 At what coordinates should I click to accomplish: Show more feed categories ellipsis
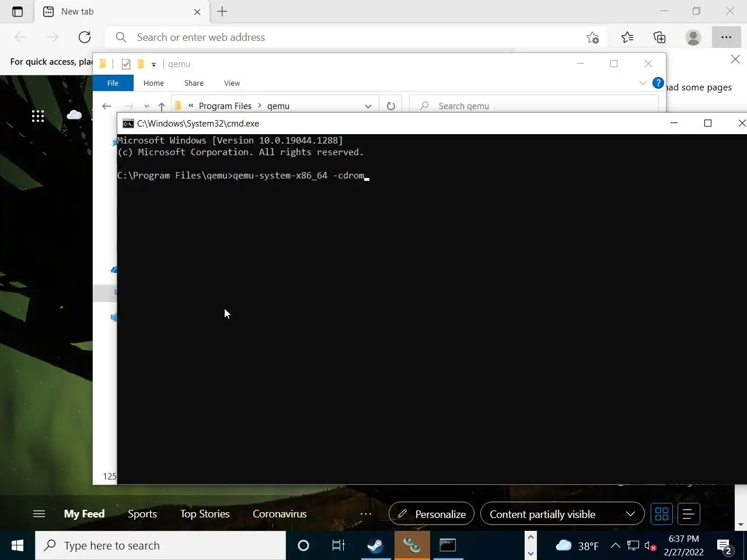[366, 514]
